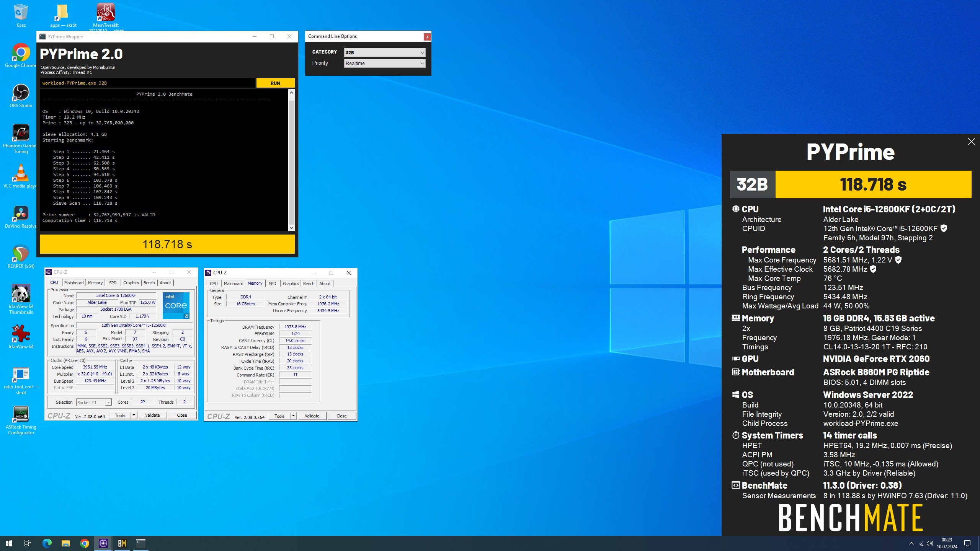Screen dimensions: 980x551
Task: Open File Explorer from taskbar
Action: [x=65, y=543]
